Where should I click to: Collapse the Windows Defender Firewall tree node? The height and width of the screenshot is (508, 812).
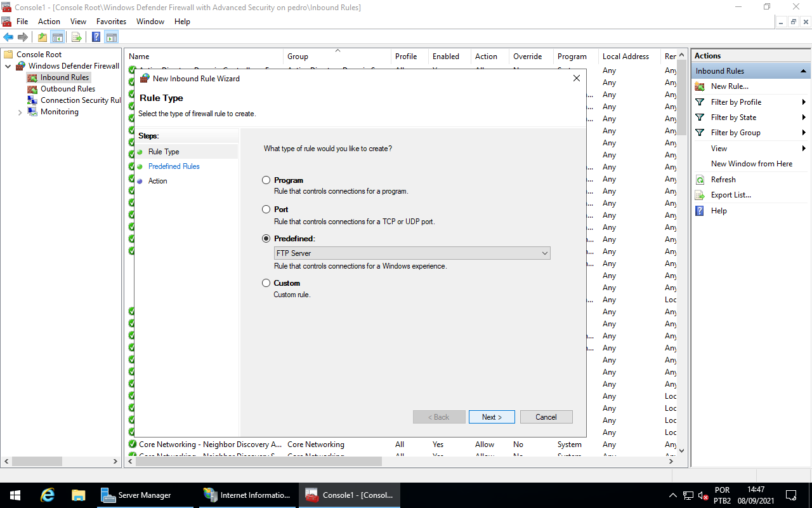[8, 65]
